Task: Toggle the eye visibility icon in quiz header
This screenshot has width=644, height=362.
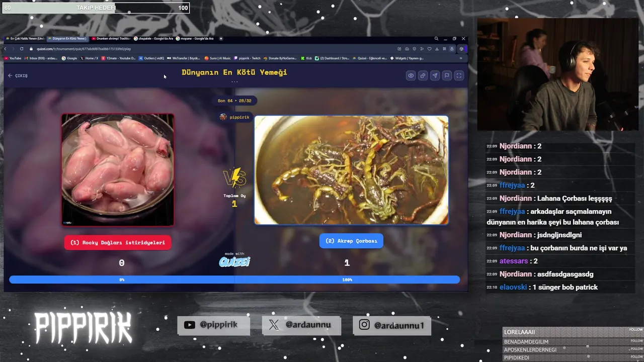Action: tap(411, 75)
